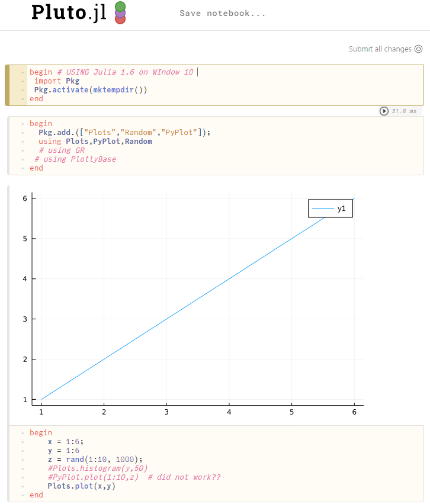Click Submit all changes button
Screen dimensions: 430x504
[x=386, y=49]
